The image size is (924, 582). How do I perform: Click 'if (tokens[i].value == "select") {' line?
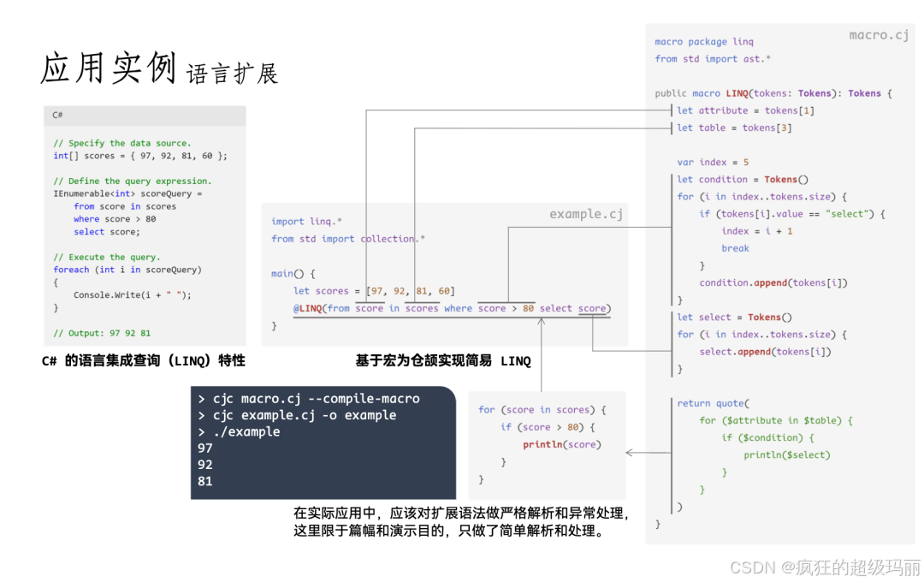792,214
